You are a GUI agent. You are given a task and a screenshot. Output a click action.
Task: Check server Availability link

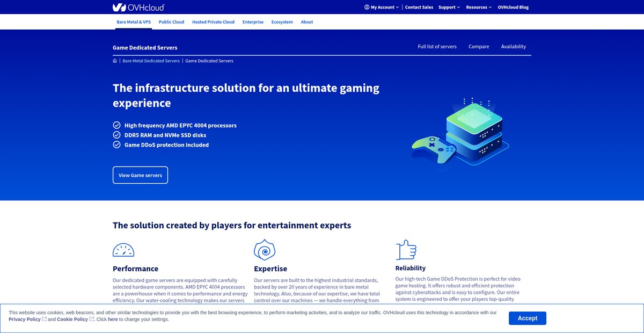point(514,47)
